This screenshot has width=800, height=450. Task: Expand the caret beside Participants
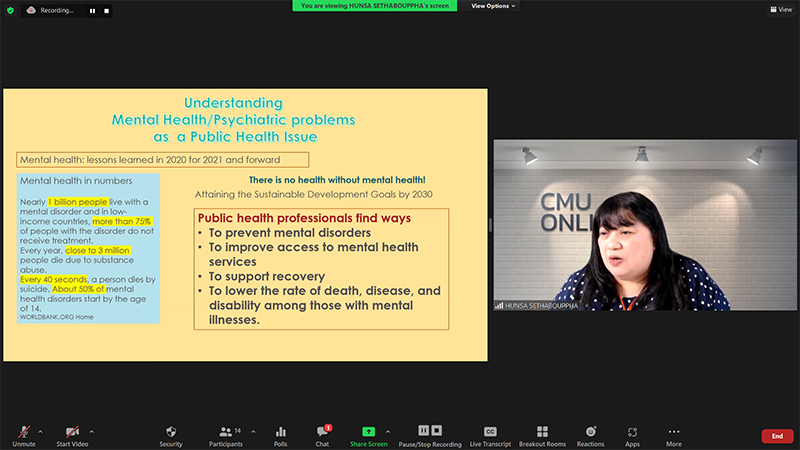tap(253, 432)
